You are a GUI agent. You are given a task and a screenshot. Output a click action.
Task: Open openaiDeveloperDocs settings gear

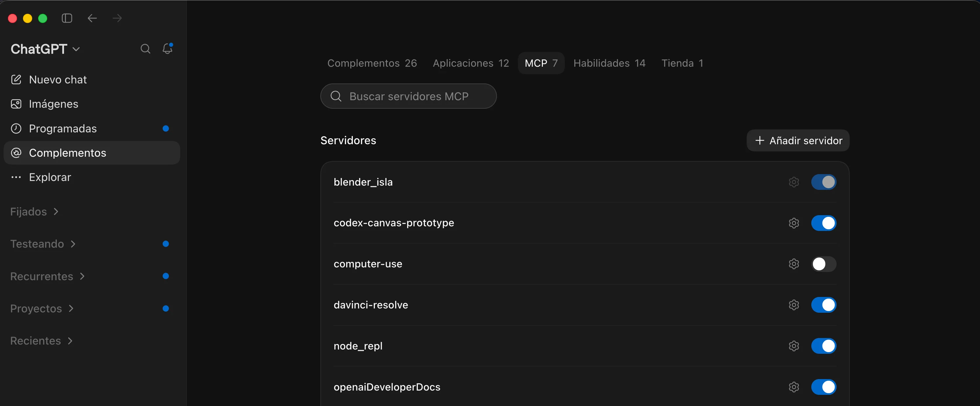[794, 387]
